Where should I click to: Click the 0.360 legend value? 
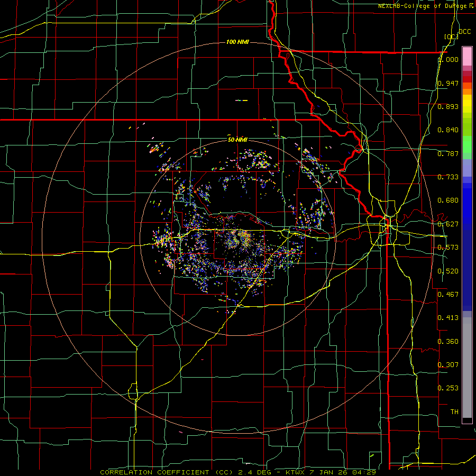click(x=448, y=342)
